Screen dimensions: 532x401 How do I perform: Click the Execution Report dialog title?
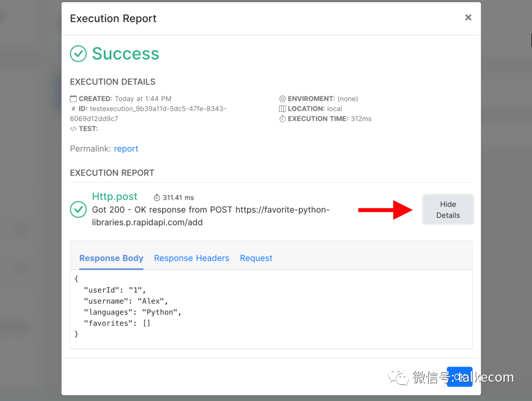tap(113, 19)
